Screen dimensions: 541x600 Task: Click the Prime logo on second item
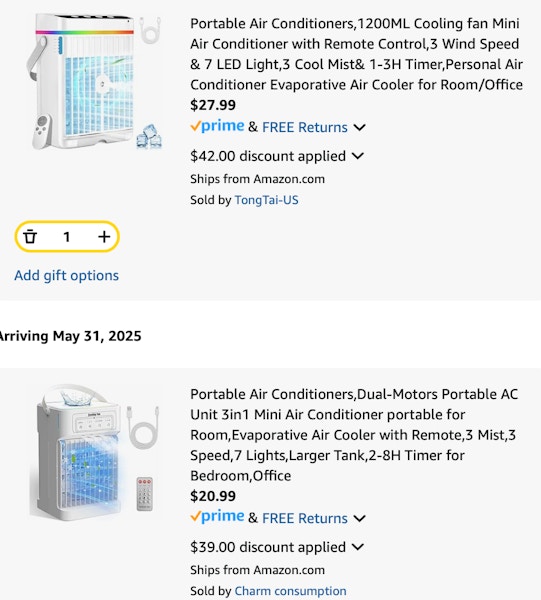pyautogui.click(x=217, y=517)
